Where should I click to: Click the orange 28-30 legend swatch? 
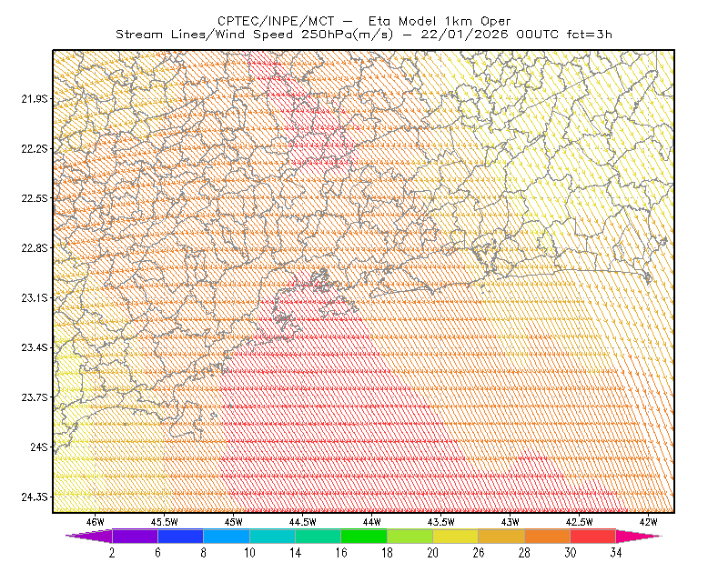(x=548, y=536)
